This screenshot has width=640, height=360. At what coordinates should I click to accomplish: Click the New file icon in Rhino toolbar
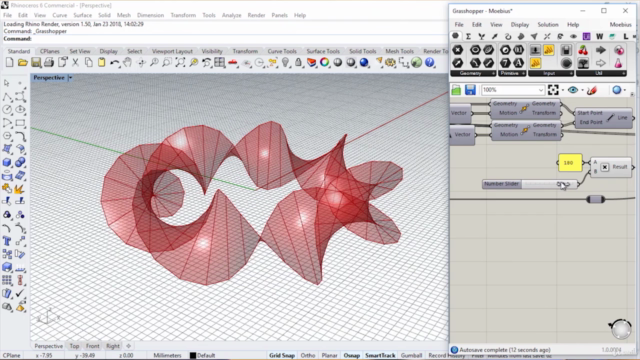(x=9, y=62)
